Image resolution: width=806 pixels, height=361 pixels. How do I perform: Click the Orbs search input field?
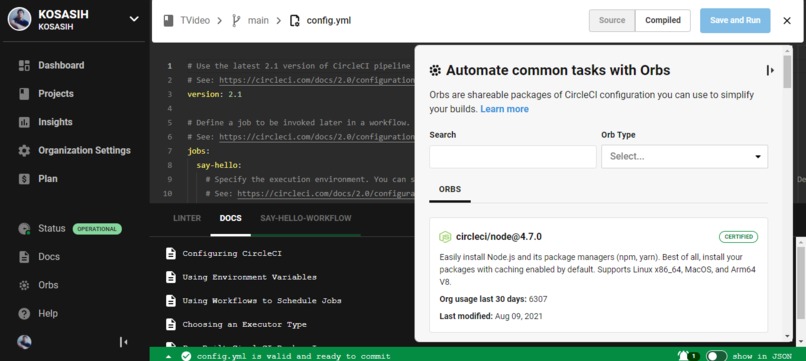[x=512, y=156]
